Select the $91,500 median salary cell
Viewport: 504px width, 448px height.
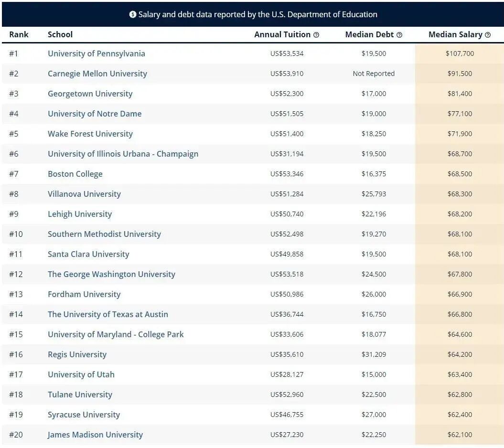pyautogui.click(x=460, y=74)
